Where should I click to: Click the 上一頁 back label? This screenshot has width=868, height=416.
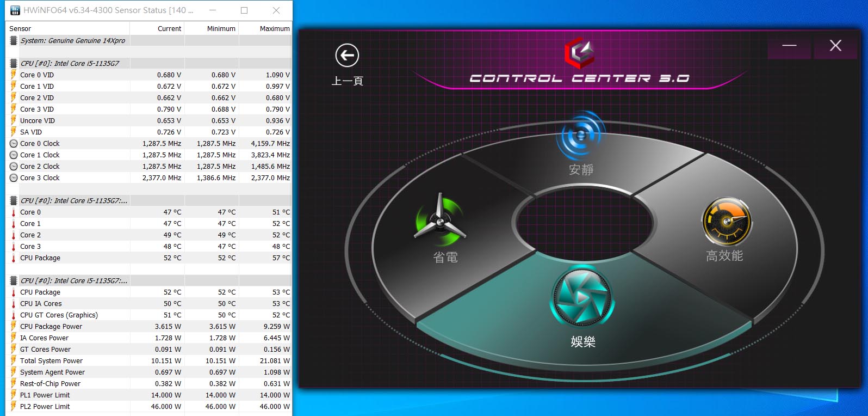pos(347,81)
